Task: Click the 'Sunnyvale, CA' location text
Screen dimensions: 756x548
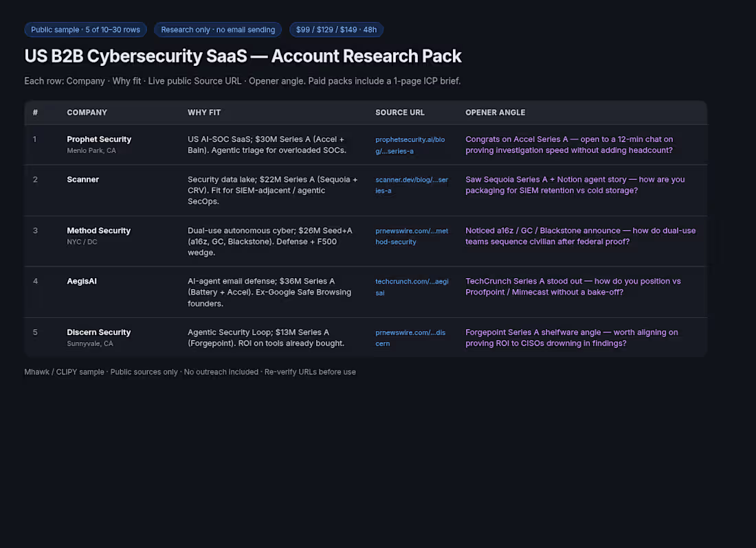Action: [x=89, y=343]
